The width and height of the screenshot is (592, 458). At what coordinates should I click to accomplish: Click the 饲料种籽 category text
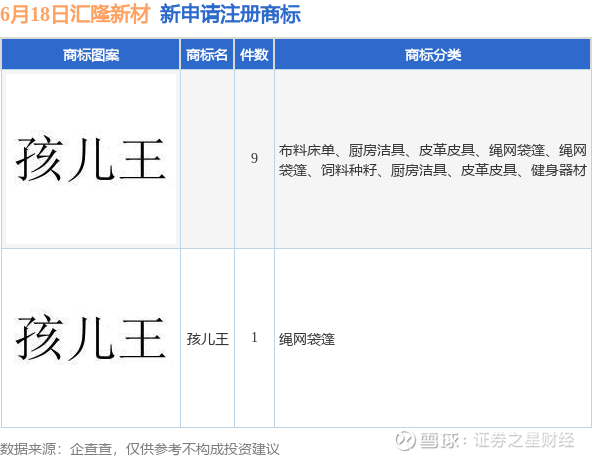[349, 170]
